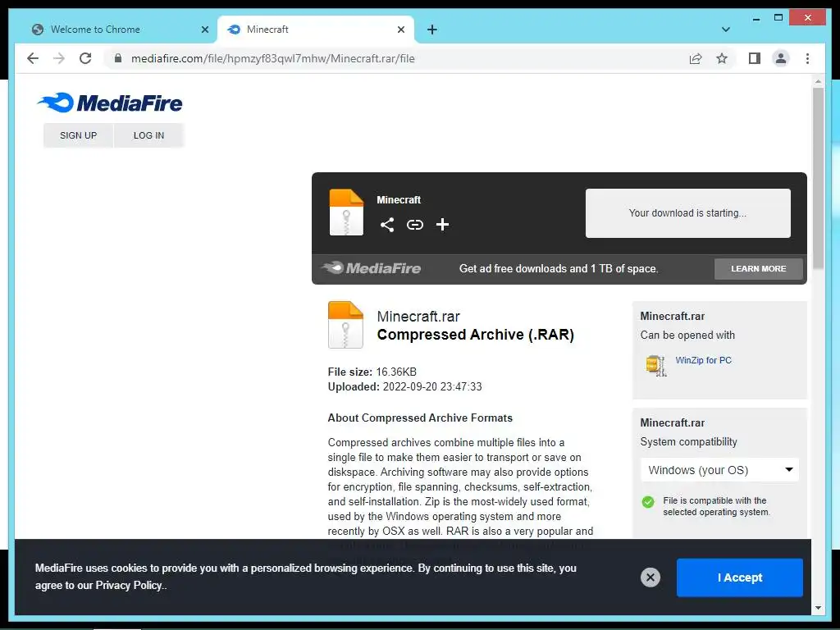This screenshot has width=840, height=630.
Task: Click the MediaFire logo at top left
Action: click(x=110, y=103)
